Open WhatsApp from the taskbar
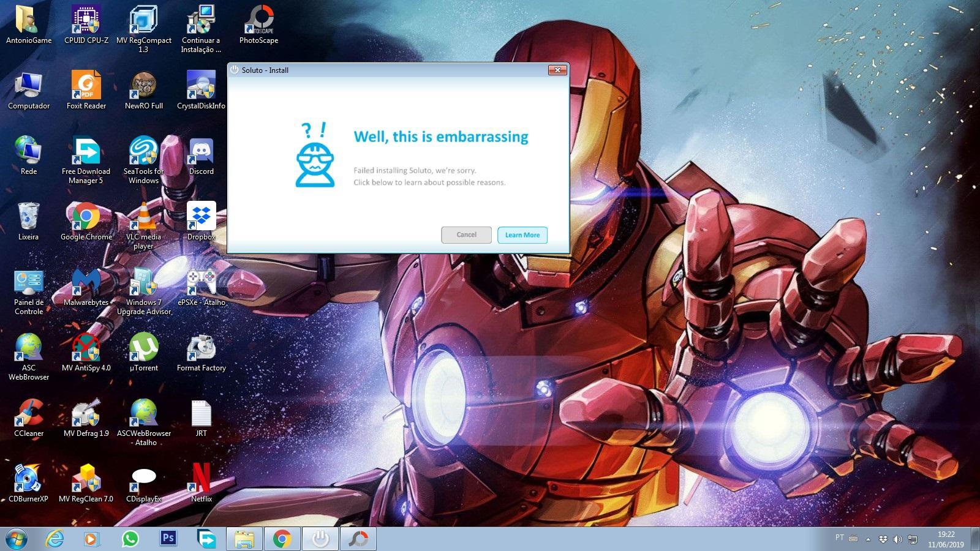The height and width of the screenshot is (551, 980). click(x=130, y=539)
